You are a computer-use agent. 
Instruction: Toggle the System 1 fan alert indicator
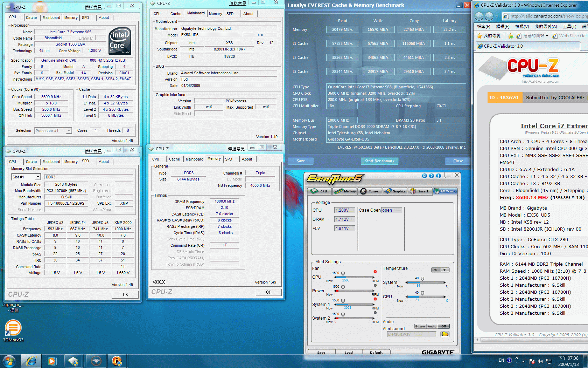coord(375,299)
